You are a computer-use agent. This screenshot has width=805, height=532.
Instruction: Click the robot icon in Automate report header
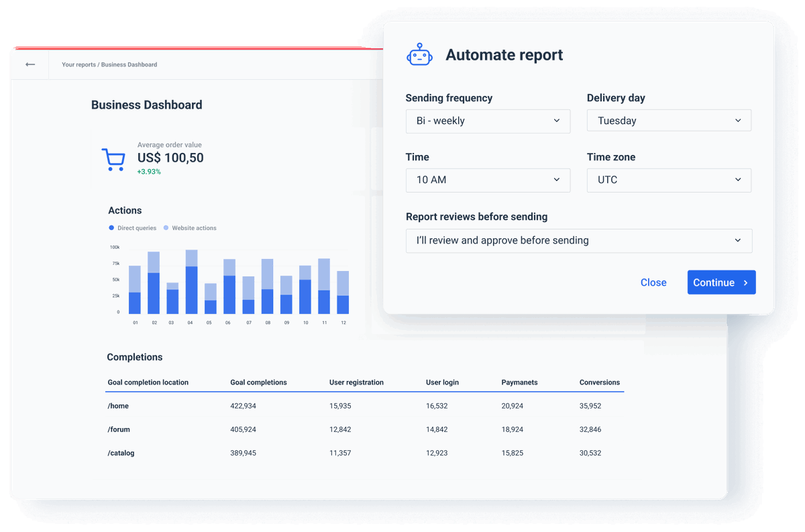[x=419, y=54]
